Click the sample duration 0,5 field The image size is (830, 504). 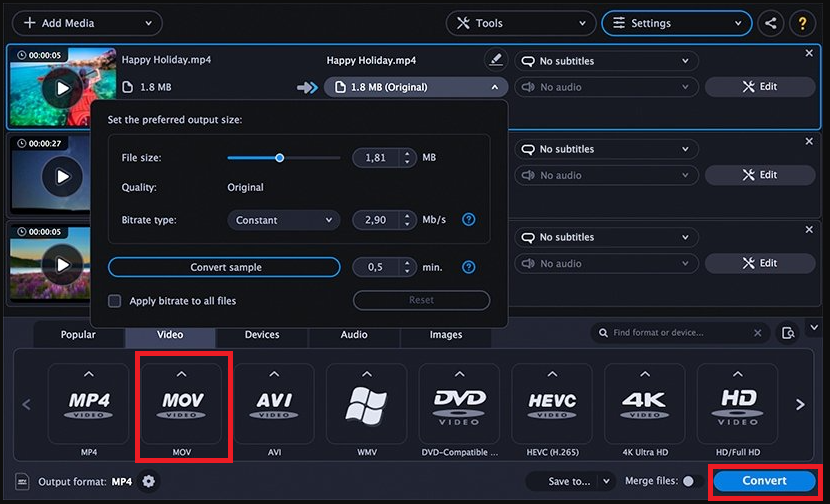[377, 267]
